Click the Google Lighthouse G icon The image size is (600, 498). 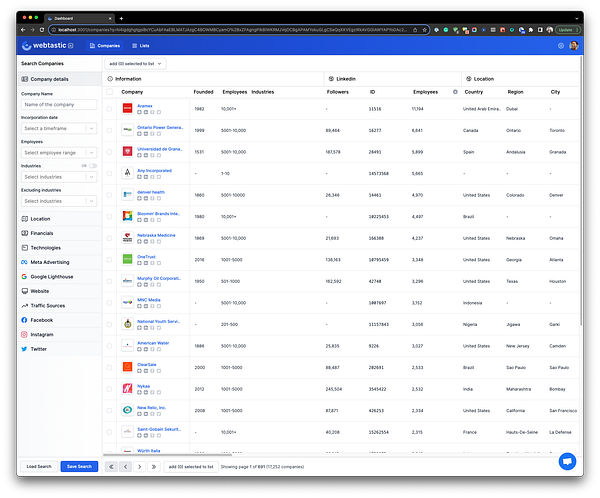[24, 277]
